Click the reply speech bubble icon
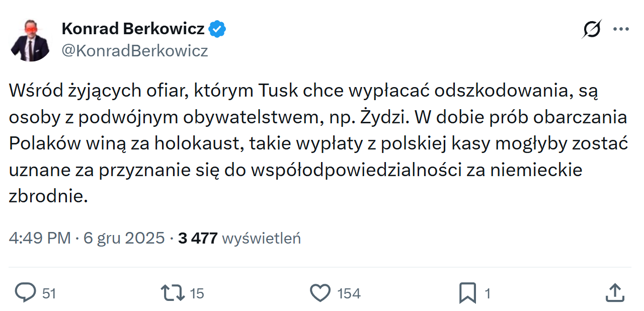Screen dimensions: 644x311 pos(25,292)
